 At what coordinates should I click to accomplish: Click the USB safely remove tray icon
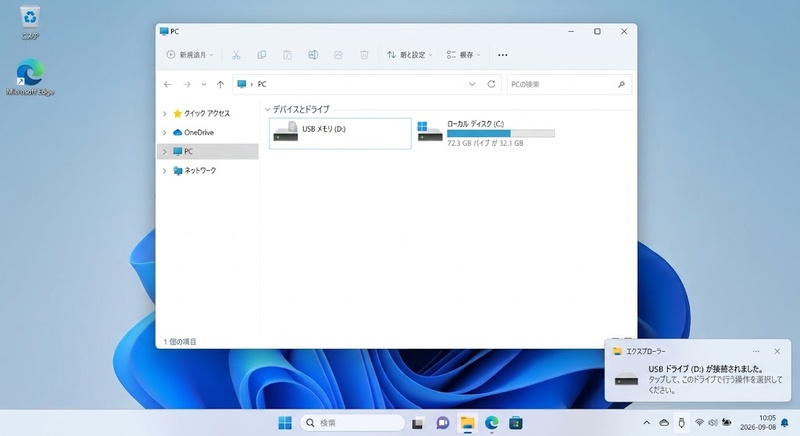pyautogui.click(x=681, y=423)
